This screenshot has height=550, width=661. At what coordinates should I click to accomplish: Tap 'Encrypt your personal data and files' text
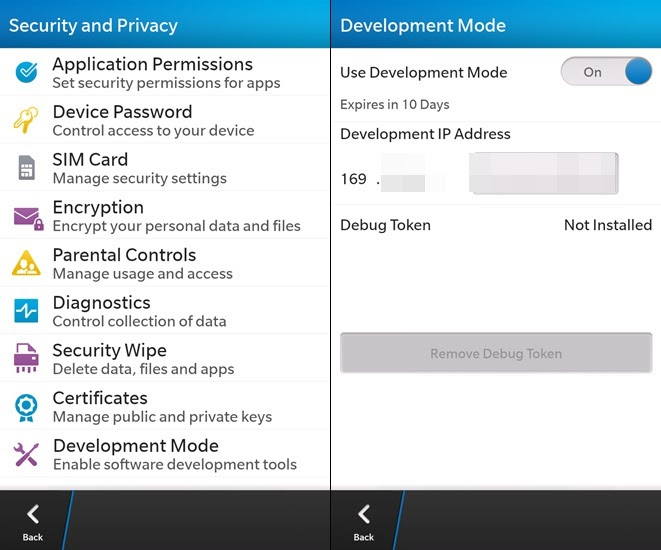(x=177, y=226)
